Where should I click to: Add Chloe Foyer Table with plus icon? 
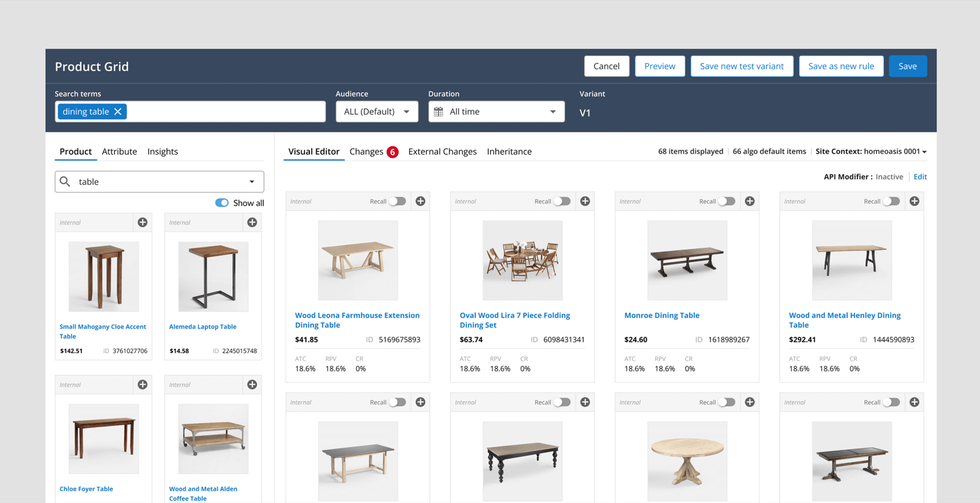pyautogui.click(x=143, y=385)
